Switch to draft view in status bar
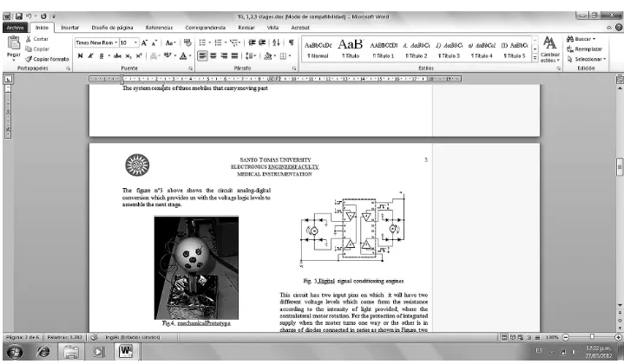This screenshot has height=364, width=630. [x=538, y=337]
